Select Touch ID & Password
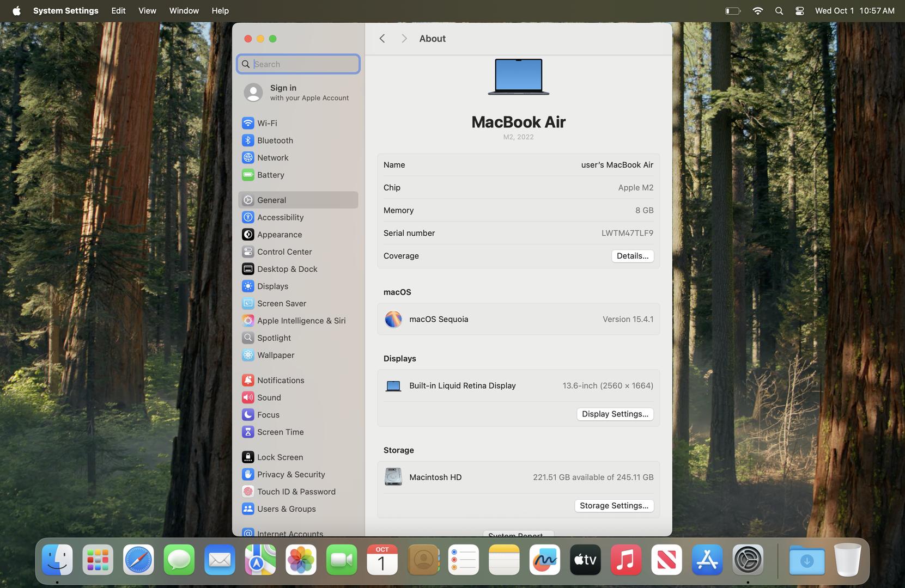The height and width of the screenshot is (588, 905). pos(296,492)
